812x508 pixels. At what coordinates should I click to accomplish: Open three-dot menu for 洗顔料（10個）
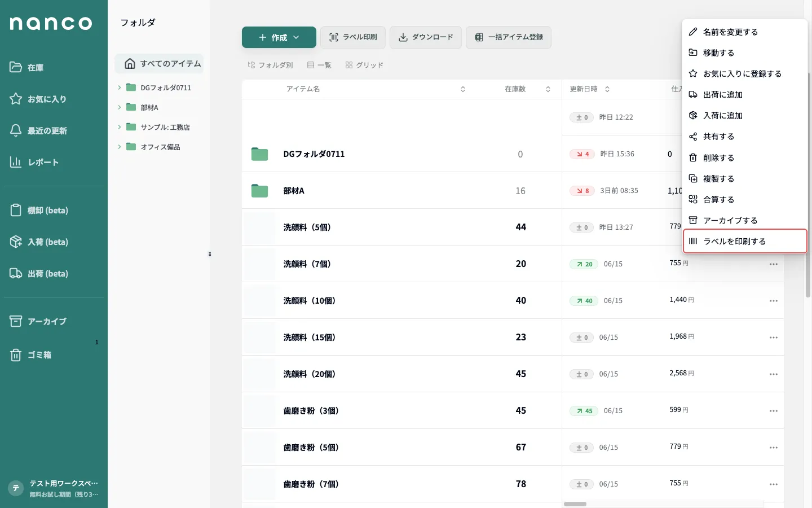pos(774,301)
